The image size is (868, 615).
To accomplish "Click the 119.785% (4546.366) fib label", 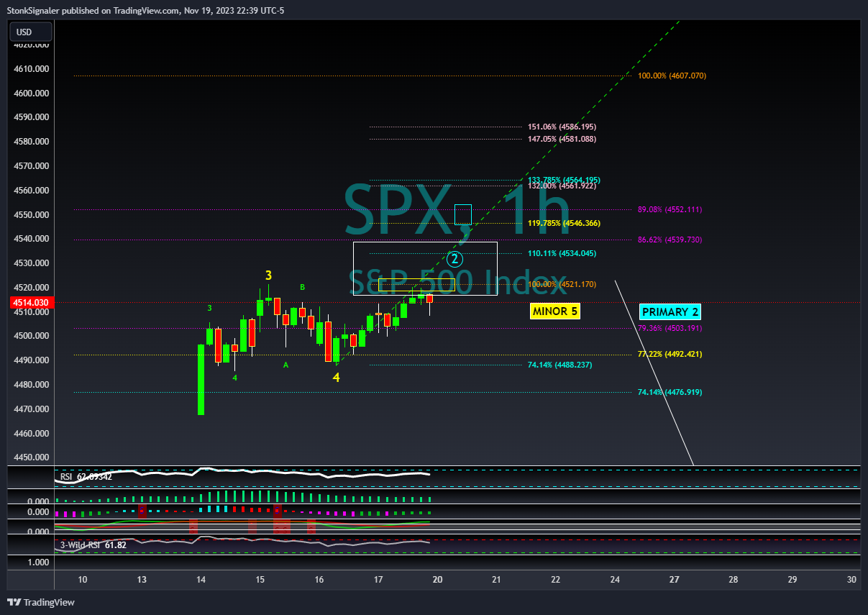I will [x=564, y=224].
